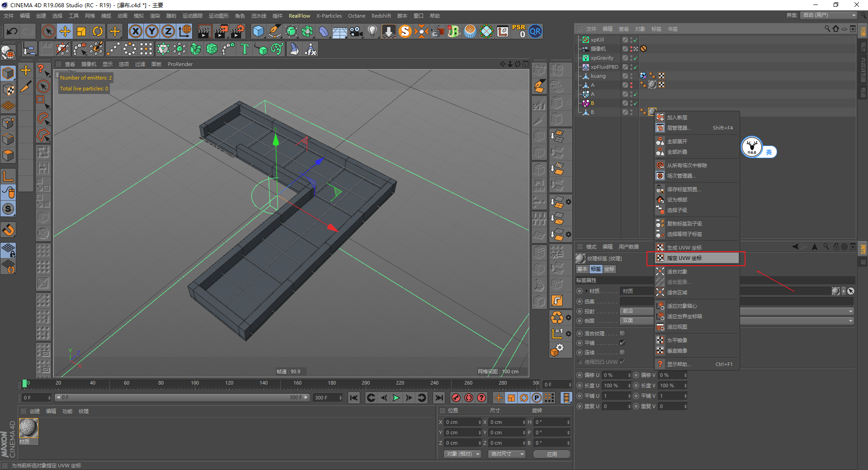Viewport: 868px width, 470px height.
Task: Click the 应用 button
Action: point(552,454)
